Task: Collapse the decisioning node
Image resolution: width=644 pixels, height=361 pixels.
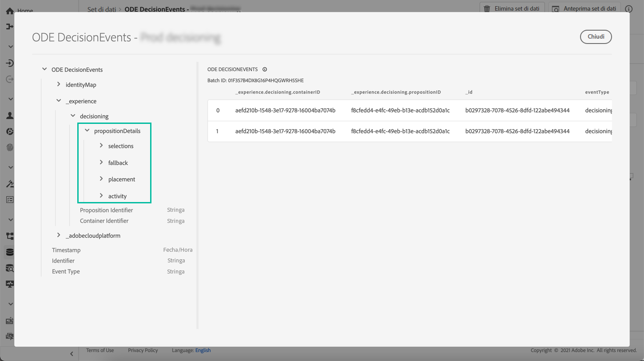Action: click(x=73, y=116)
